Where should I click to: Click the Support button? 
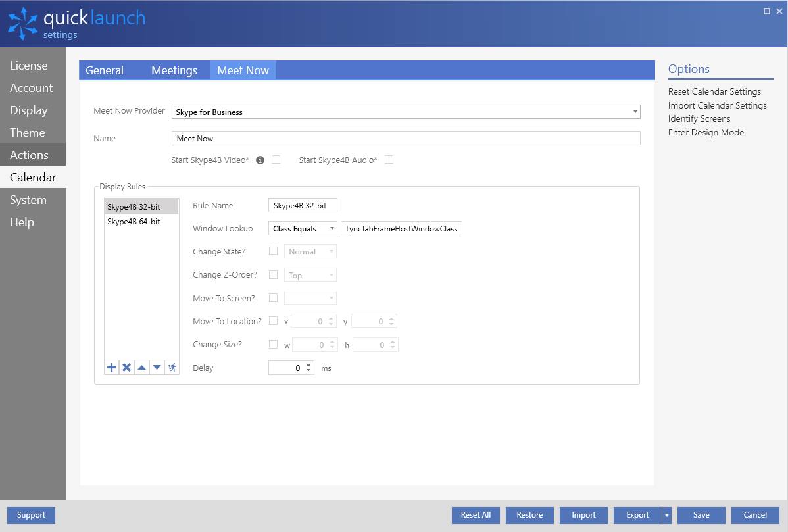point(31,516)
